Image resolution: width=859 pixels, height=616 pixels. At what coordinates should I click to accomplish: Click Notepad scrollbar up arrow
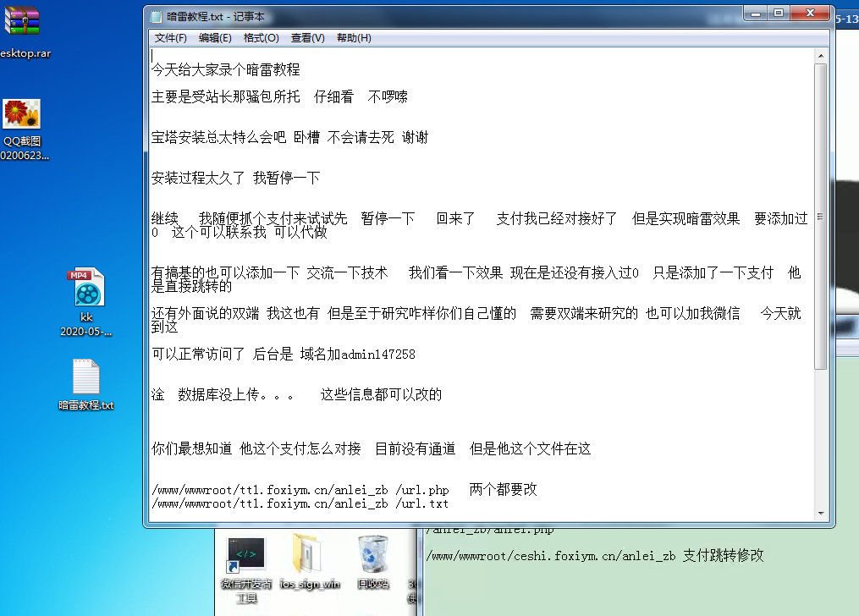[x=821, y=56]
